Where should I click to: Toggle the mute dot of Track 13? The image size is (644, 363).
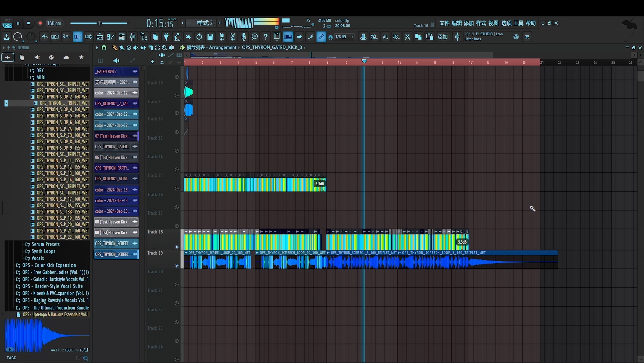point(177,151)
